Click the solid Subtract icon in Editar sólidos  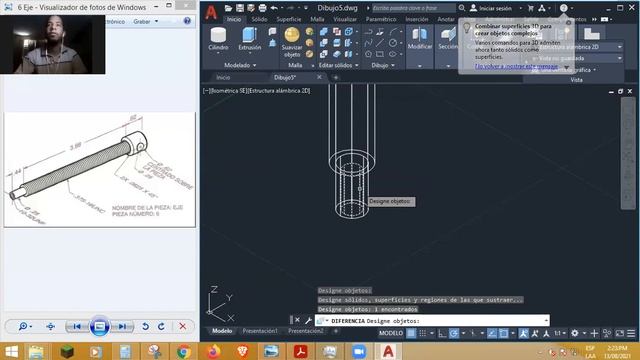click(x=324, y=42)
